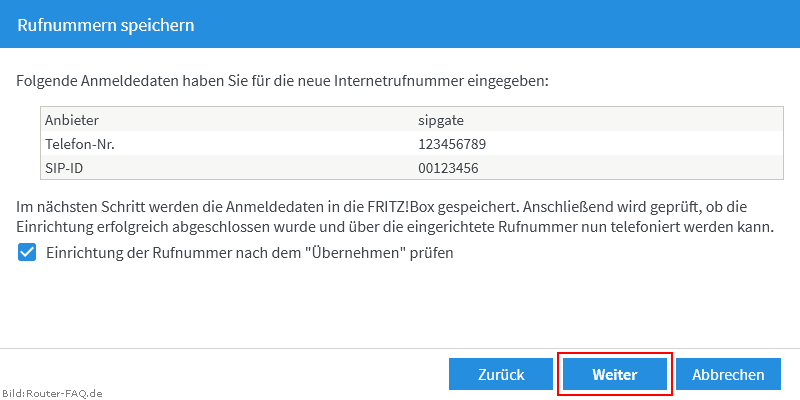Go back with the Zurück button
This screenshot has width=800, height=400.
[x=501, y=374]
